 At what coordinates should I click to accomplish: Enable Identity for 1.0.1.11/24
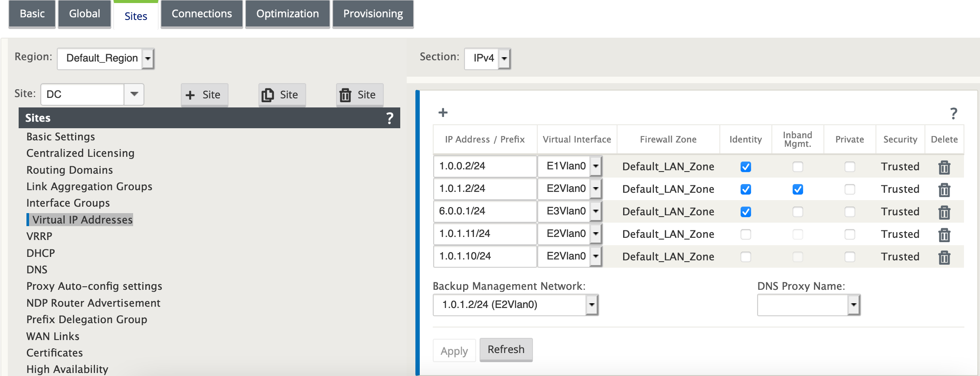coord(746,234)
